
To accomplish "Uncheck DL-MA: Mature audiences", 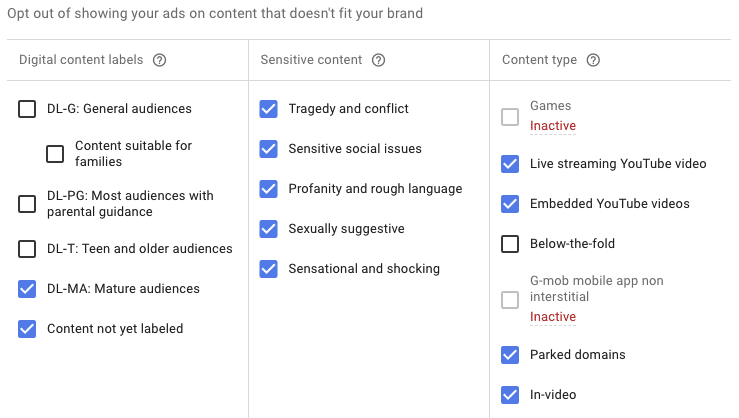I will (27, 289).
